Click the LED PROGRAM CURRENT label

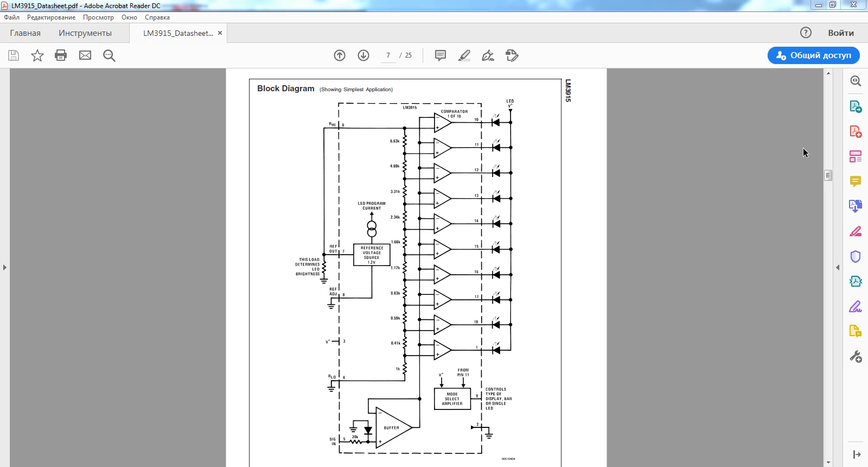pyautogui.click(x=372, y=206)
